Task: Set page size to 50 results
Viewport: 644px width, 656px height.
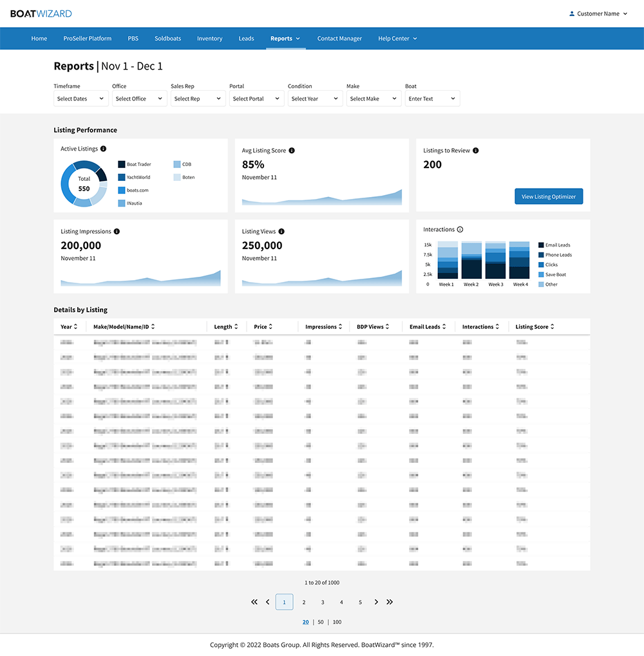Action: tap(320, 622)
